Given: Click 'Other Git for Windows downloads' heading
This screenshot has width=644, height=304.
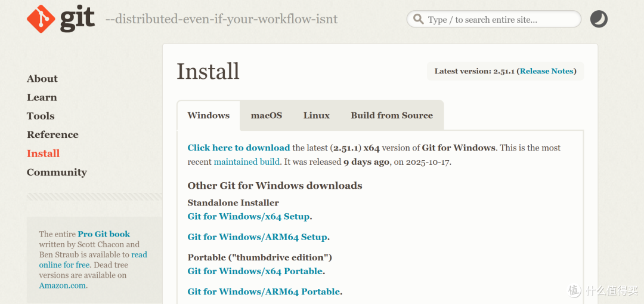Looking at the screenshot, I should [275, 186].
